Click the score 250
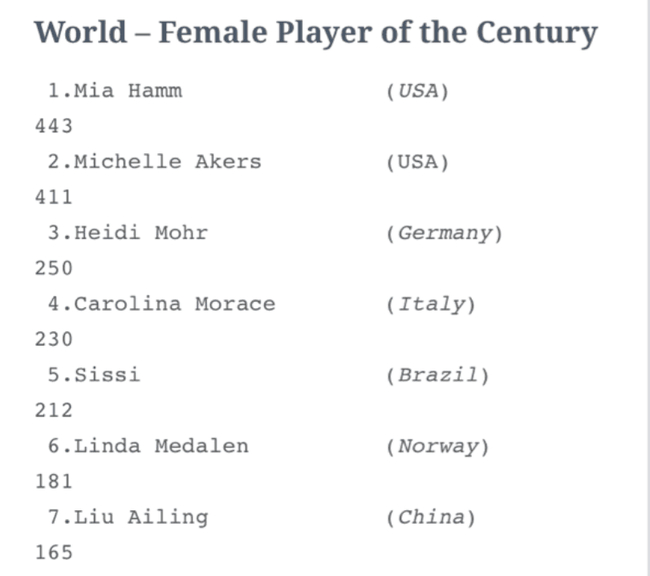This screenshot has width=650, height=576. point(54,269)
